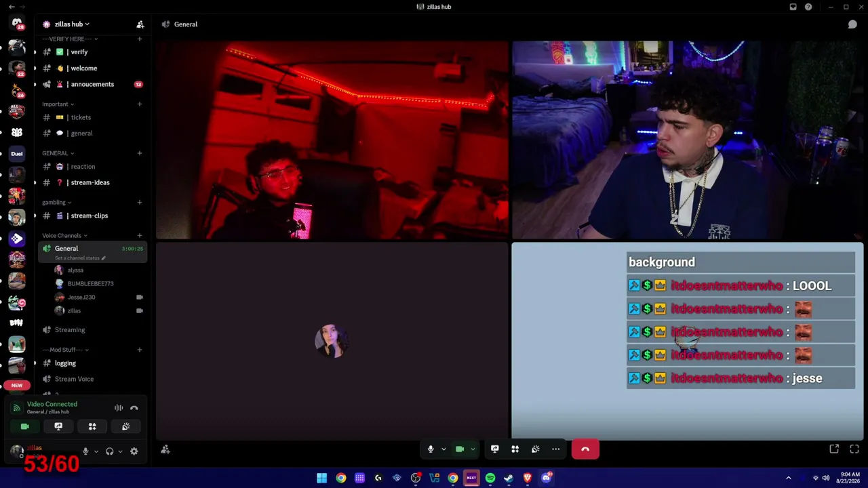This screenshot has height=488, width=868.
Task: Add a channel to the Important category
Action: [140, 104]
